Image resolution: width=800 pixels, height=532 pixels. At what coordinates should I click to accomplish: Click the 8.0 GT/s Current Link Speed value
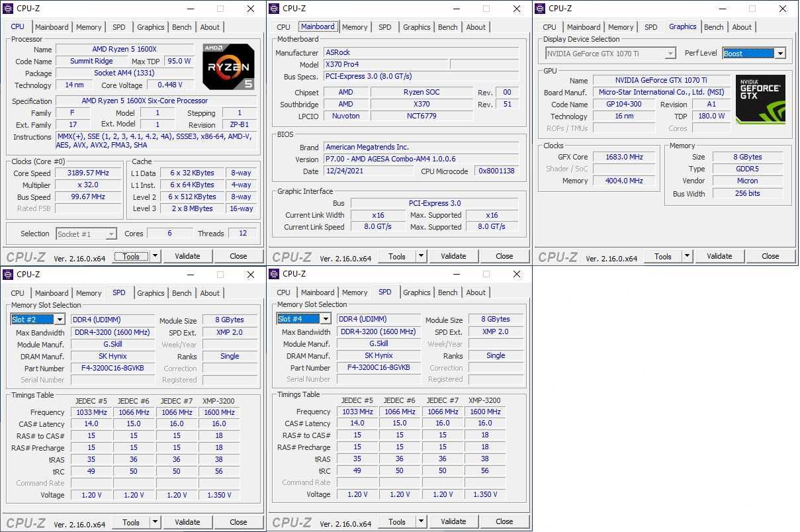pyautogui.click(x=378, y=227)
